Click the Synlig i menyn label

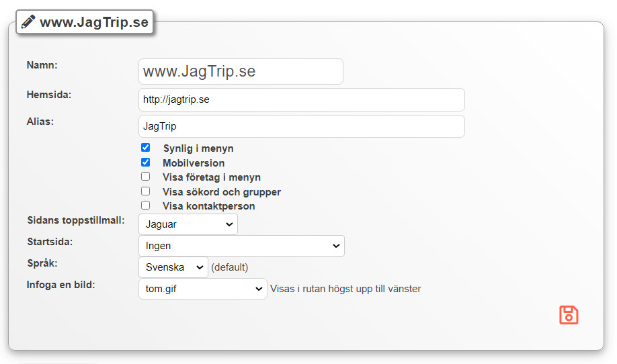(x=198, y=148)
